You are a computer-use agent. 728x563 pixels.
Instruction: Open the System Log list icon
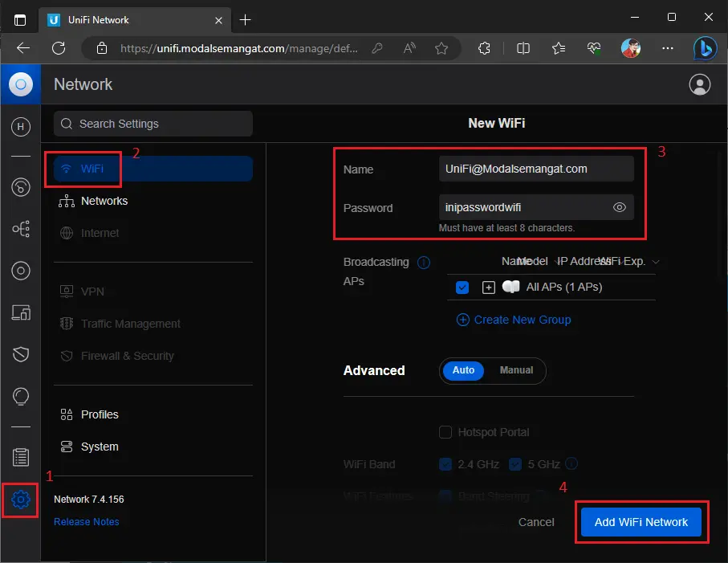(x=20, y=458)
